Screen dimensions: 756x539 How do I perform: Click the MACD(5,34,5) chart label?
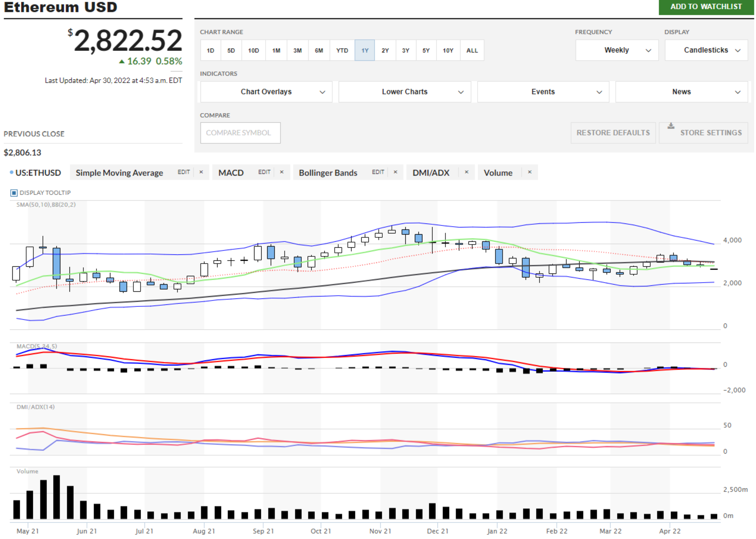pyautogui.click(x=37, y=346)
